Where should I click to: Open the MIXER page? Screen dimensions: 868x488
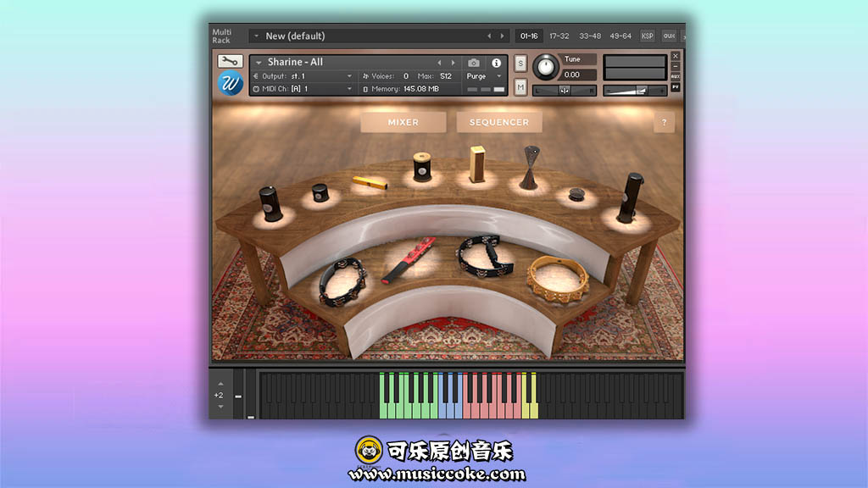(403, 122)
